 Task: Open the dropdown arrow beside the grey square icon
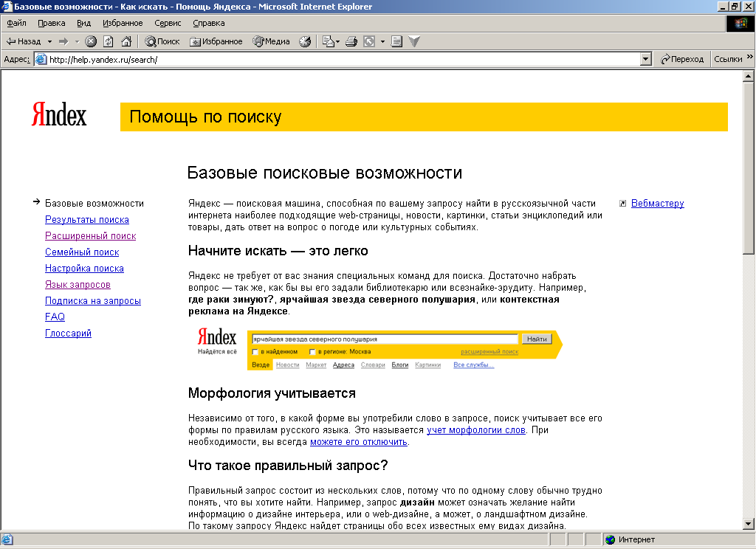pos(382,41)
